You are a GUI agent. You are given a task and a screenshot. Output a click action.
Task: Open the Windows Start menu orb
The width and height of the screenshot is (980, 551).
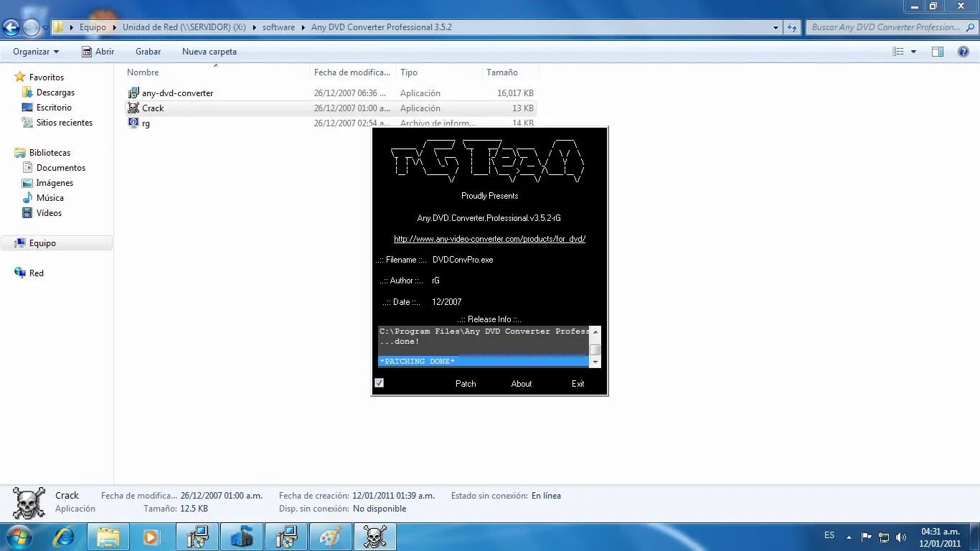pyautogui.click(x=19, y=537)
